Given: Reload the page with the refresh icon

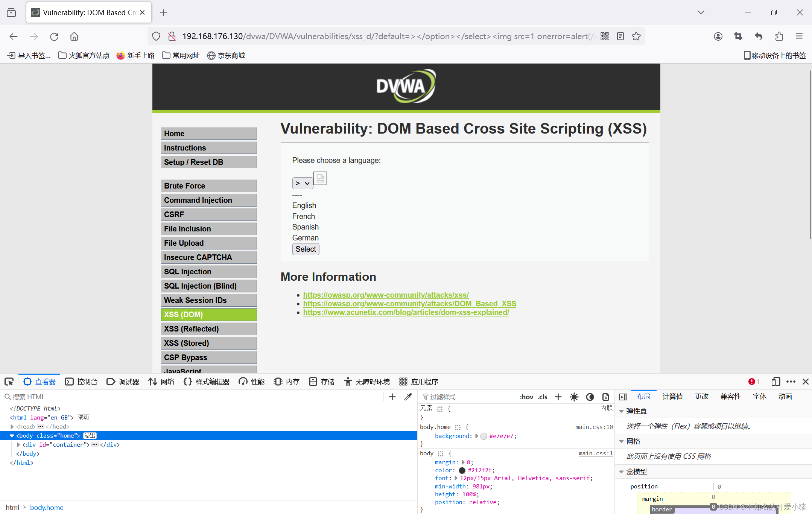Looking at the screenshot, I should (x=54, y=36).
